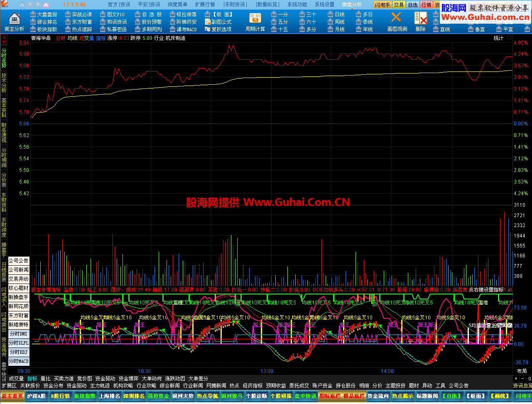Select the 分时MACD indicator button

tap(19, 361)
